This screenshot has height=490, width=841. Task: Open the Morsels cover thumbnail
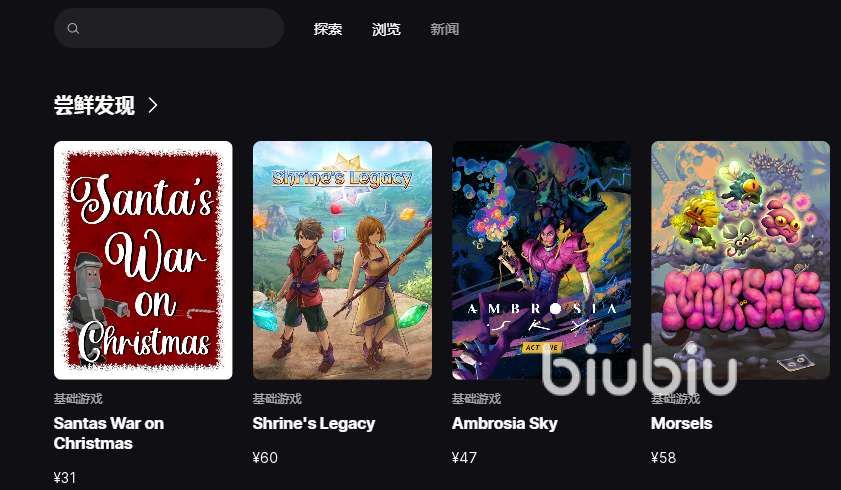(741, 260)
